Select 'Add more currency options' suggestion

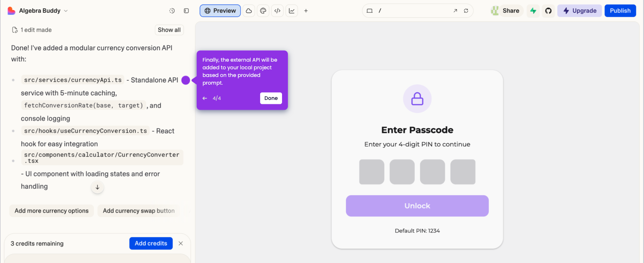pyautogui.click(x=51, y=211)
